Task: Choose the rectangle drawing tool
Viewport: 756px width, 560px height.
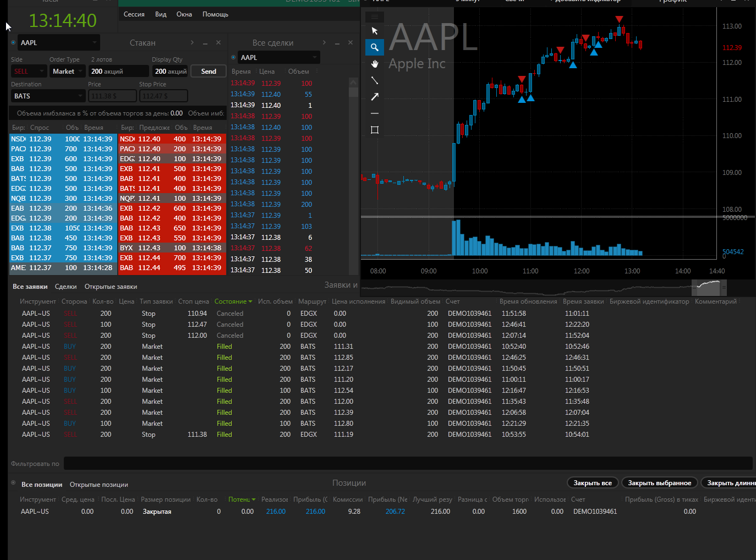Action: pyautogui.click(x=375, y=130)
